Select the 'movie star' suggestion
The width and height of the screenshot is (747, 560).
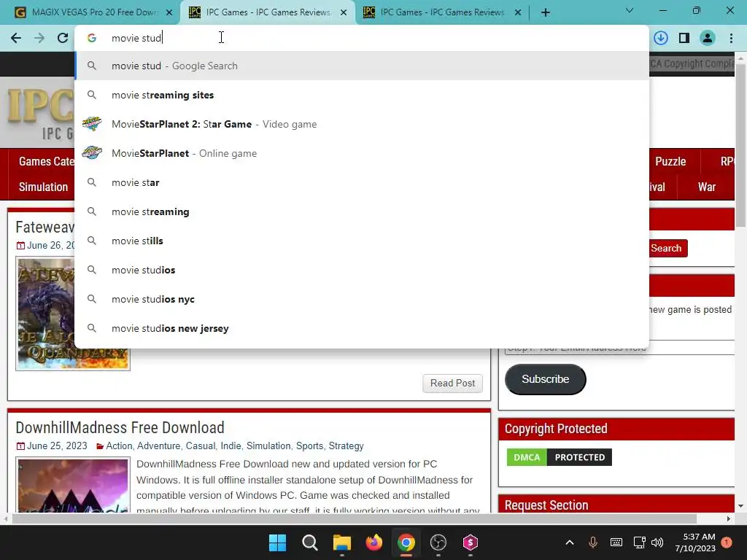[362, 182]
